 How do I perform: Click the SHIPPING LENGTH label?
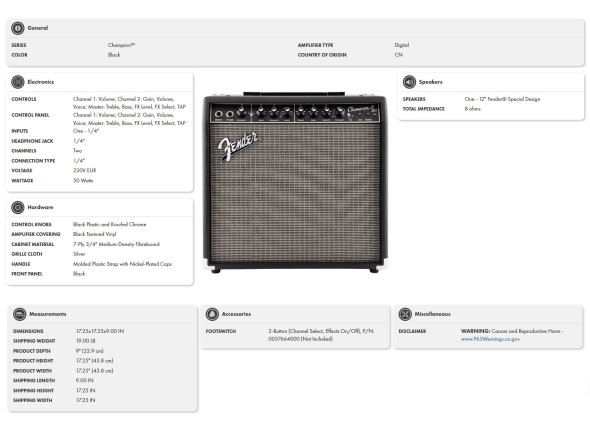34,381
